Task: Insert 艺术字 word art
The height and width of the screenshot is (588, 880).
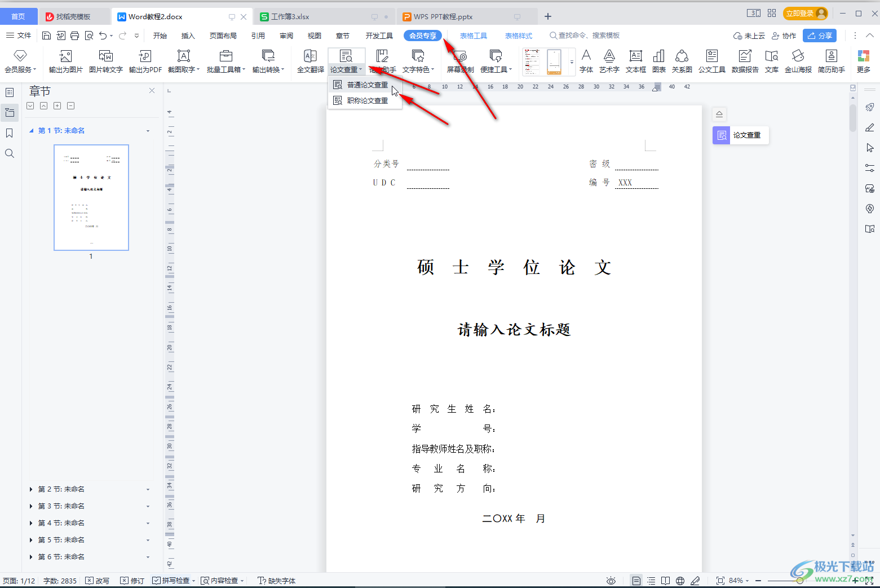Action: (609, 61)
